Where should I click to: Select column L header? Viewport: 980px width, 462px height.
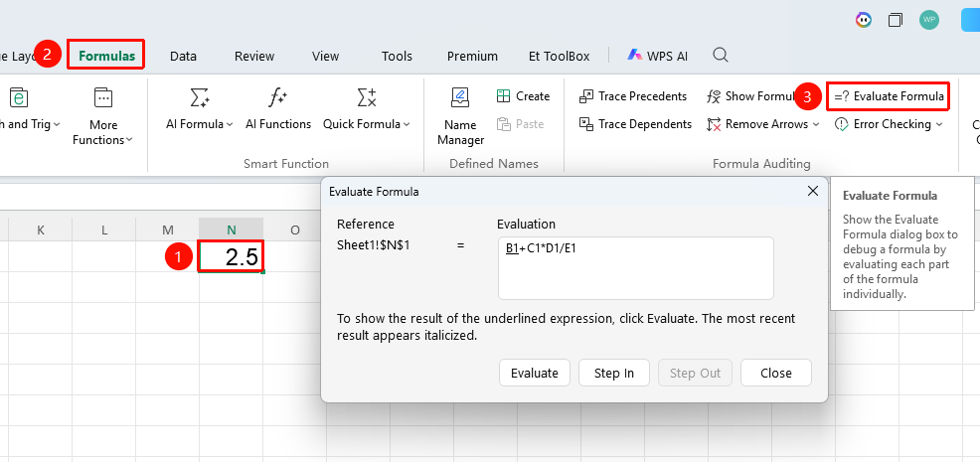104,230
